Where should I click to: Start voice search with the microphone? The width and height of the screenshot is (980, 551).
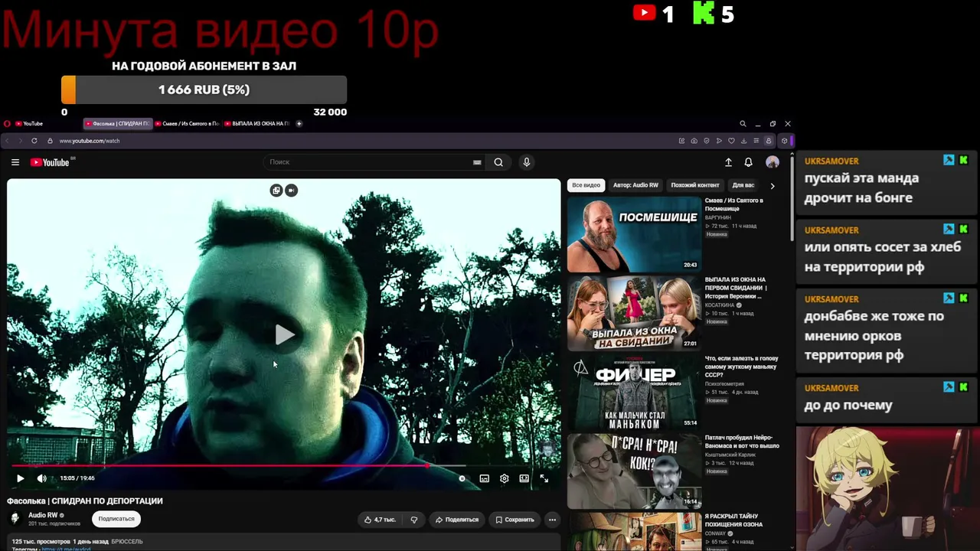pos(526,162)
